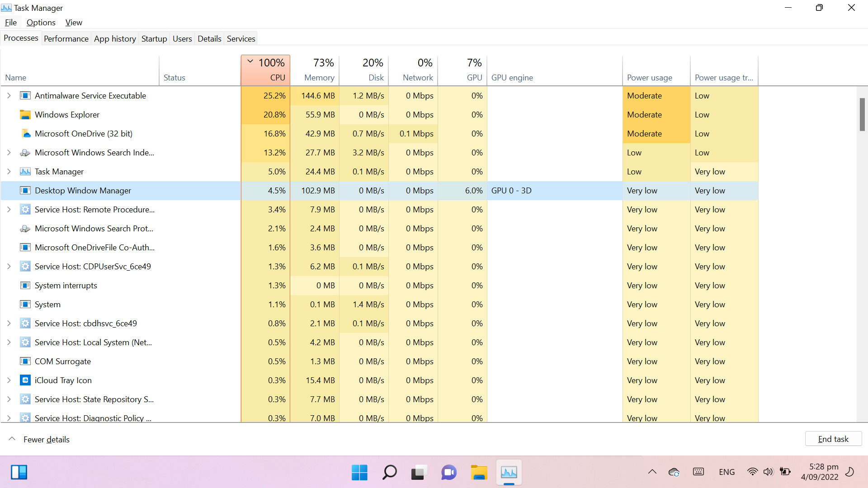Click the Microsoft Windows Search Protocol process icon
The image size is (868, 488).
pos(25,229)
